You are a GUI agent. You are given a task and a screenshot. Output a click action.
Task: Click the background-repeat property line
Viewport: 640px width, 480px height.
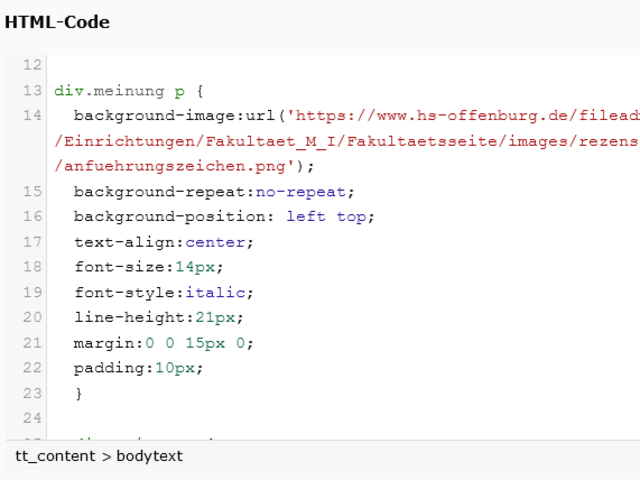[x=213, y=191]
